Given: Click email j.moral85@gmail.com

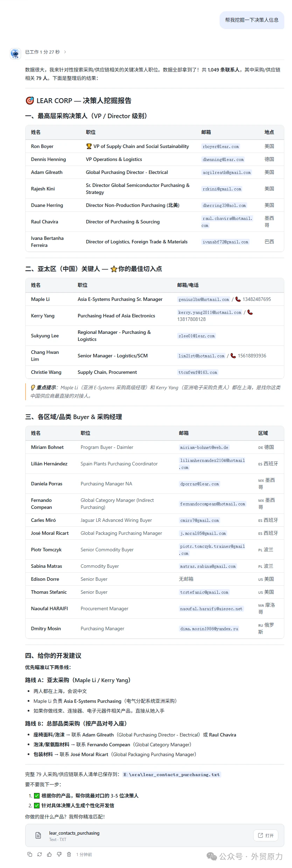Looking at the screenshot, I should pyautogui.click(x=203, y=533).
